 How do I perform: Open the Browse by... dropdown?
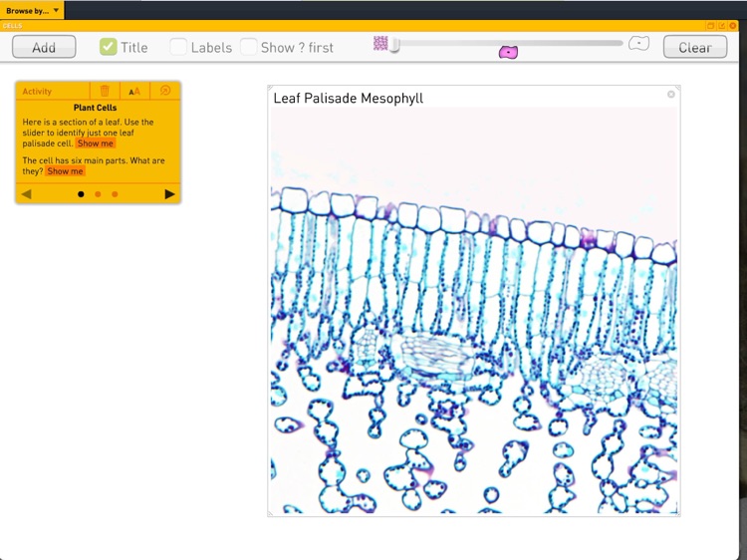click(x=32, y=11)
